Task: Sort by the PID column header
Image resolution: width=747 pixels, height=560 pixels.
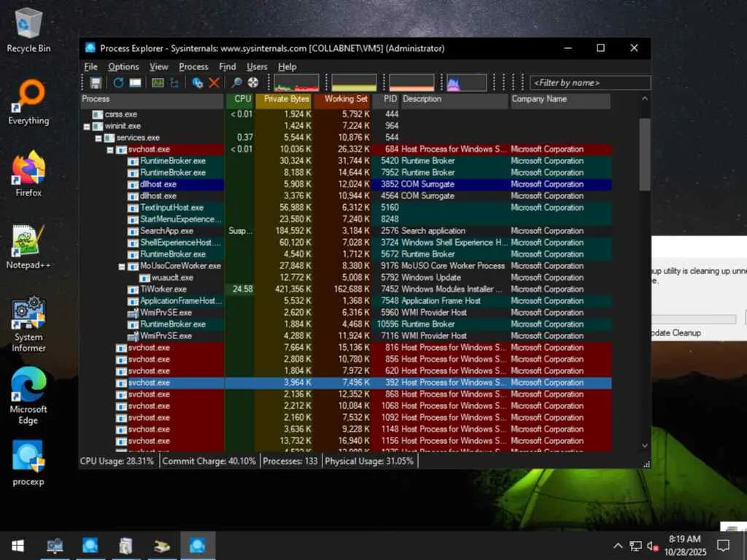Action: [385, 99]
